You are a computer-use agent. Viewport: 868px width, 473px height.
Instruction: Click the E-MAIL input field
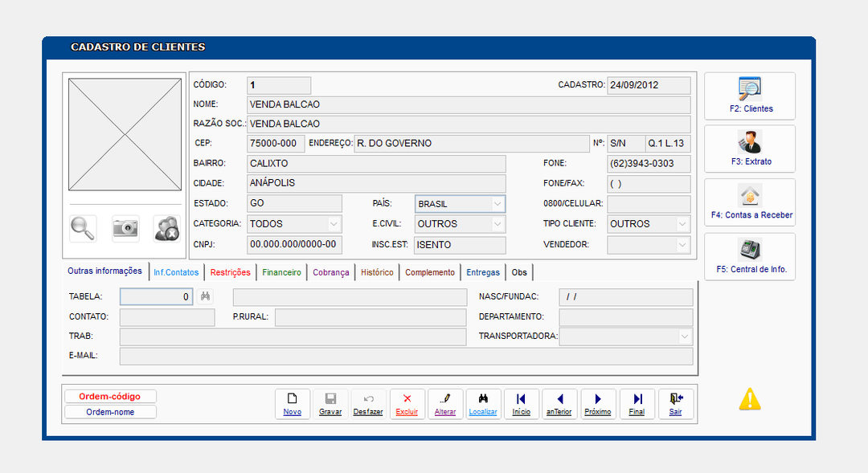point(407,357)
